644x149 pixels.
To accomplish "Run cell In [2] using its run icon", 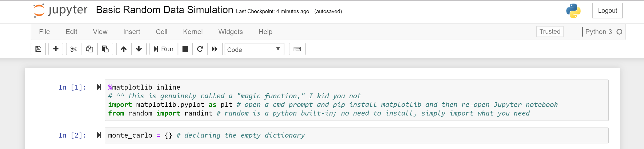I will click(99, 135).
